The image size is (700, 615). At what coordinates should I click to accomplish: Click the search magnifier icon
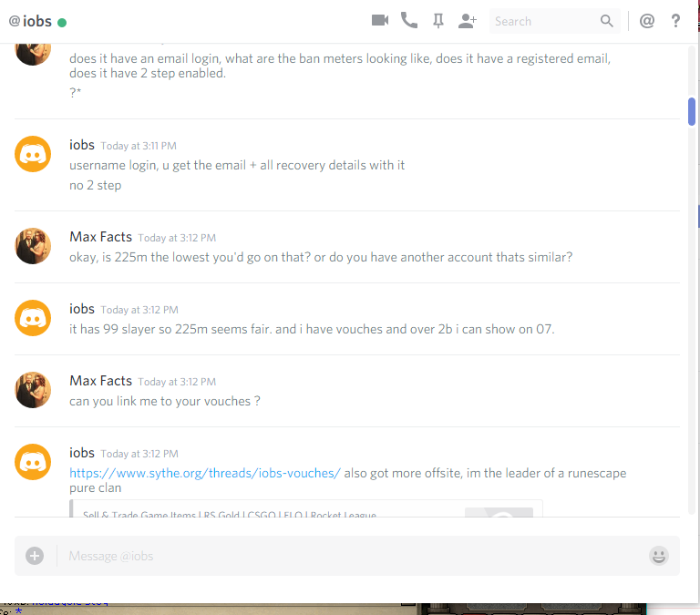tap(607, 21)
